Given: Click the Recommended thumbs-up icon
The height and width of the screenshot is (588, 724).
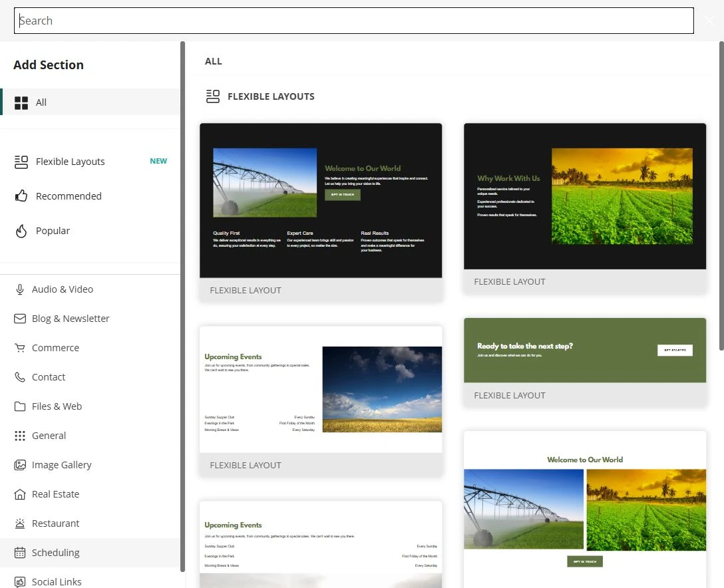Looking at the screenshot, I should coord(21,196).
